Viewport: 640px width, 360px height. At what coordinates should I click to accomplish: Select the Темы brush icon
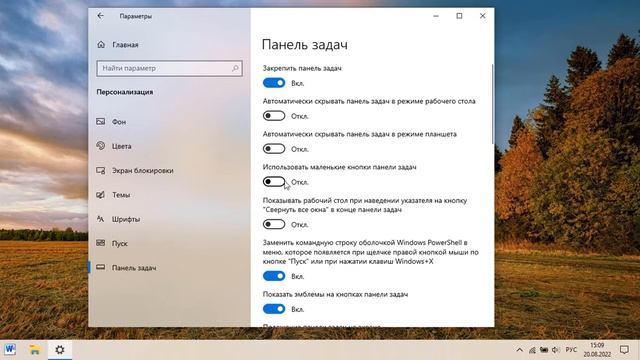pos(100,195)
